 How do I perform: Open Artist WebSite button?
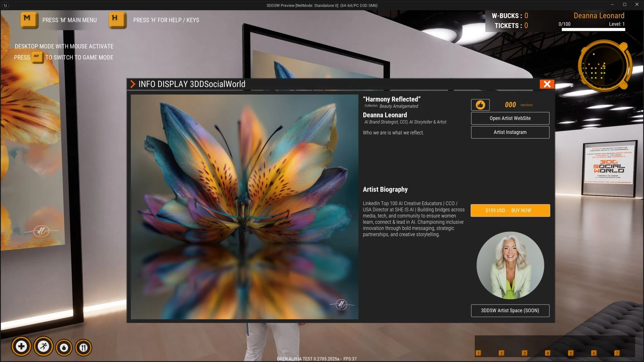tap(510, 118)
